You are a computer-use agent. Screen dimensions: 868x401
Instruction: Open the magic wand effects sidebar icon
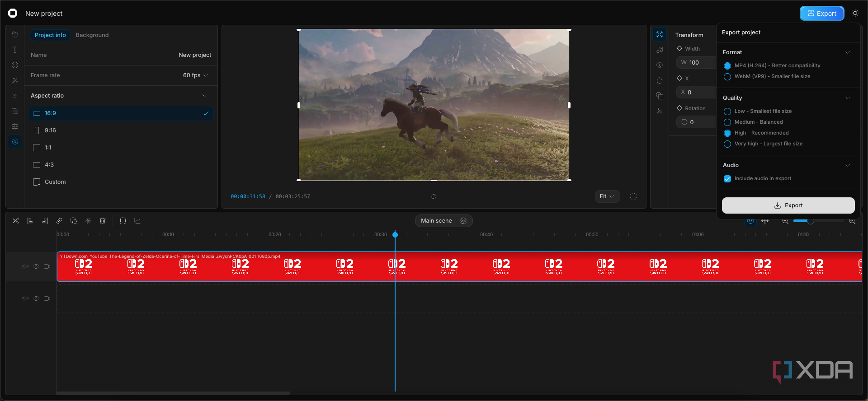(x=15, y=80)
